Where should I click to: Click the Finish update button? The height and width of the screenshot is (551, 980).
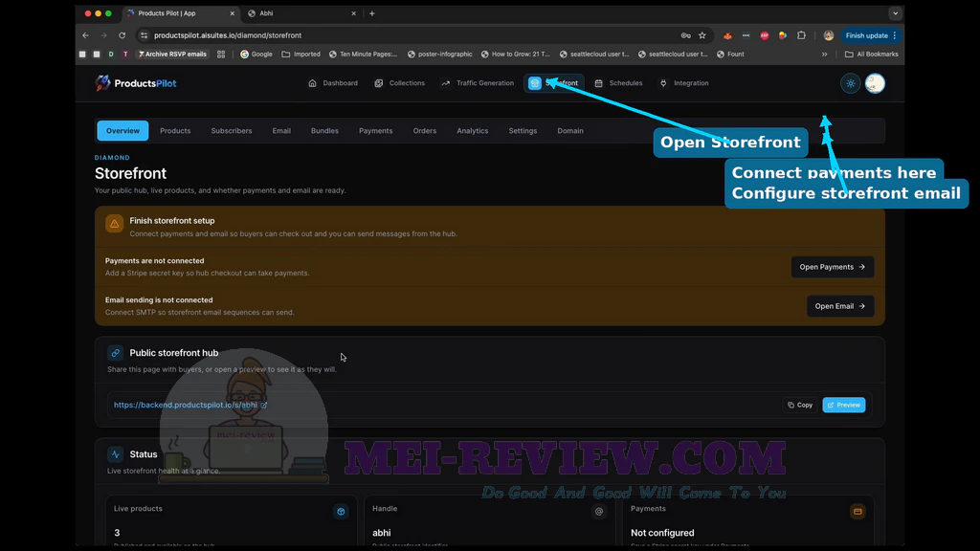pos(870,35)
